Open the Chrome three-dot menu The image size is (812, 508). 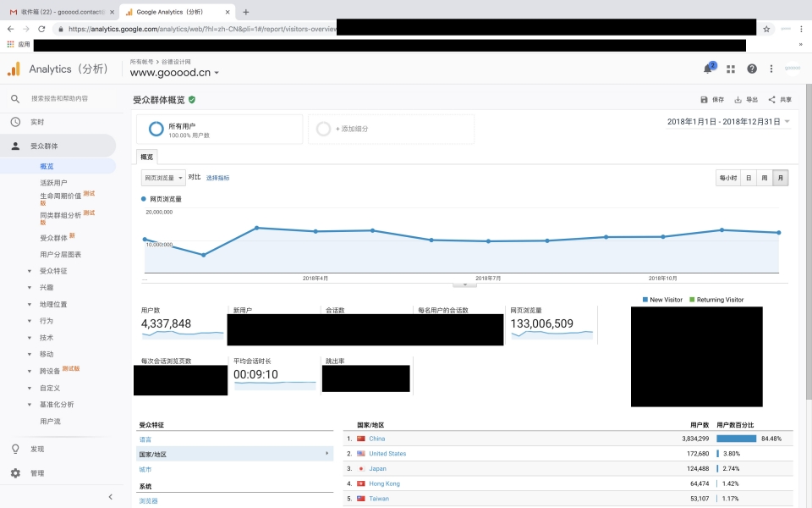801,29
